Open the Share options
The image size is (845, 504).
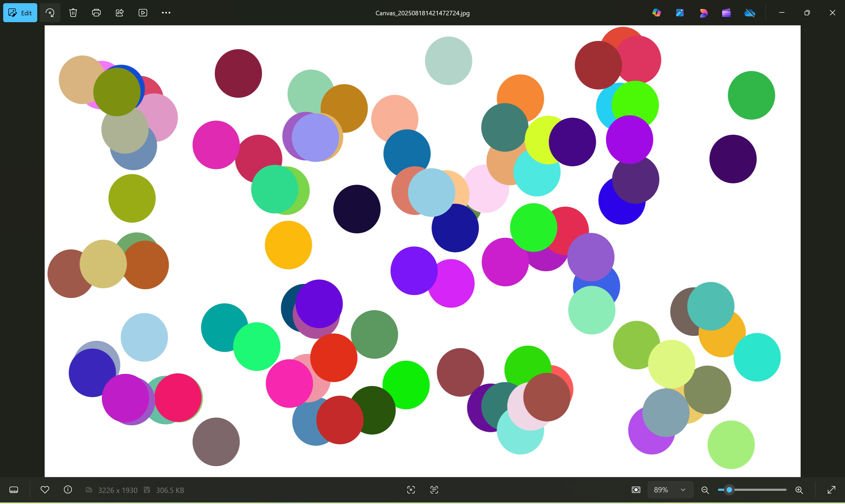coord(120,13)
